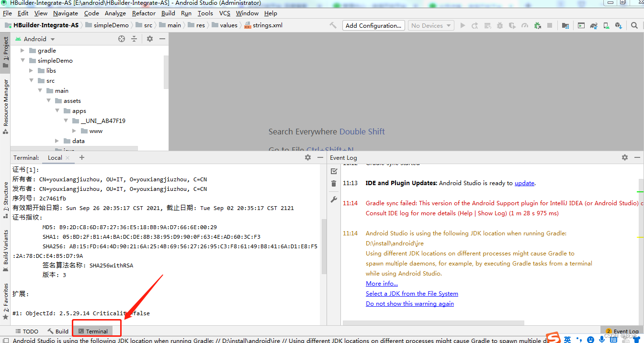Open the TODO tool window tab
This screenshot has width=644, height=343.
[x=27, y=332]
